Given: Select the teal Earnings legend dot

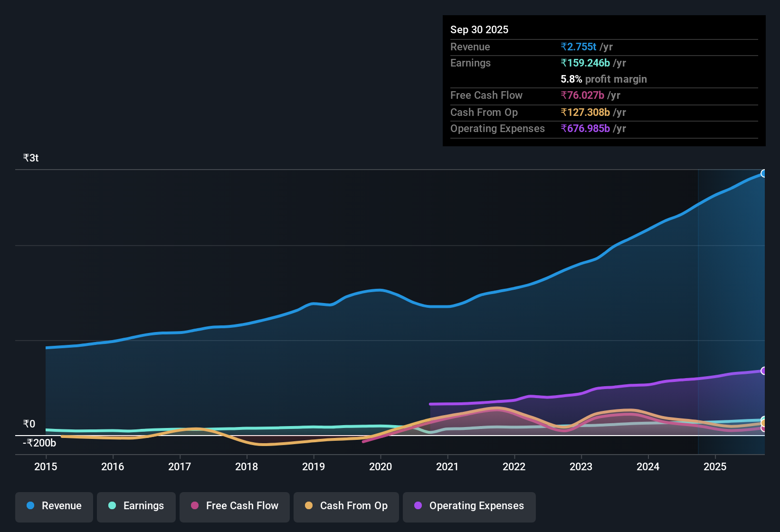Looking at the screenshot, I should [x=112, y=506].
